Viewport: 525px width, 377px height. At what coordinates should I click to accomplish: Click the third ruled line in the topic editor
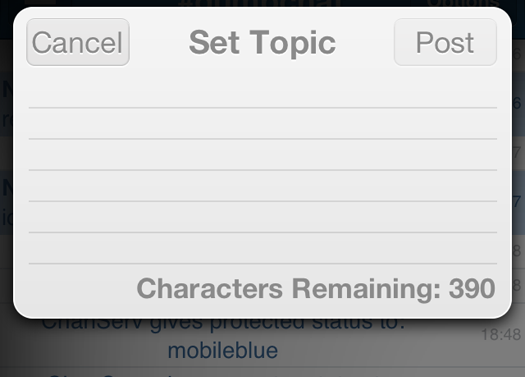(x=263, y=154)
